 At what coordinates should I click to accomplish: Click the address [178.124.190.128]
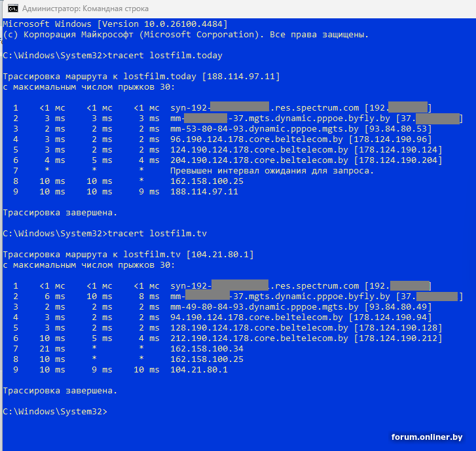(398, 328)
